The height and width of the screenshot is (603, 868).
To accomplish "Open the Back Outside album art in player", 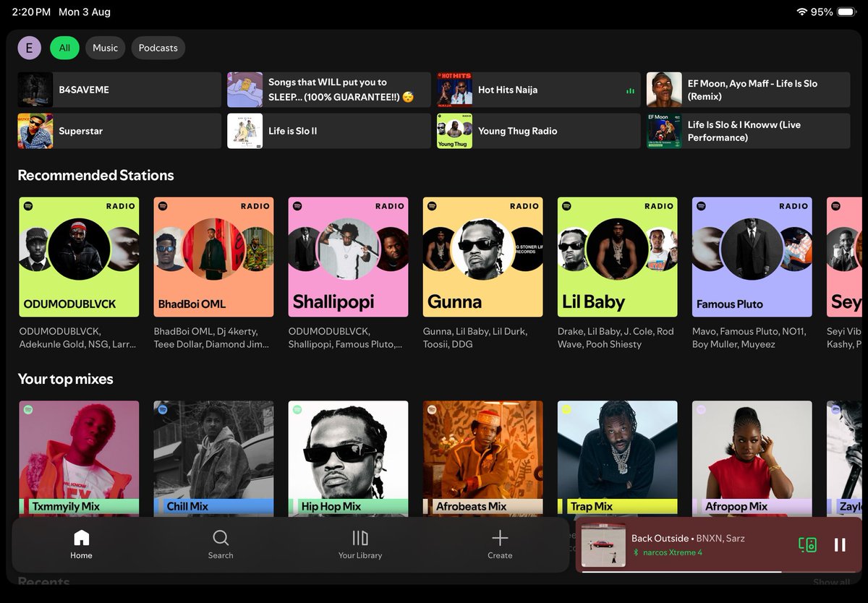I will 603,545.
